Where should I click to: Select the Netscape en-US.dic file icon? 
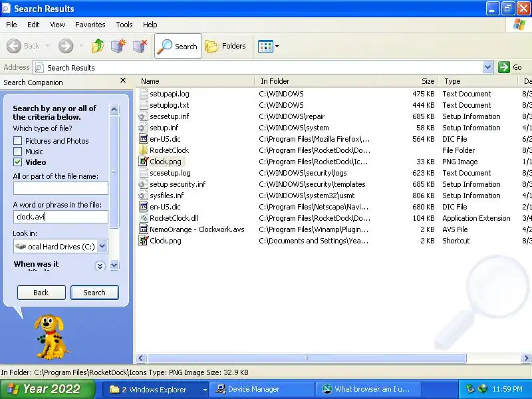point(144,207)
